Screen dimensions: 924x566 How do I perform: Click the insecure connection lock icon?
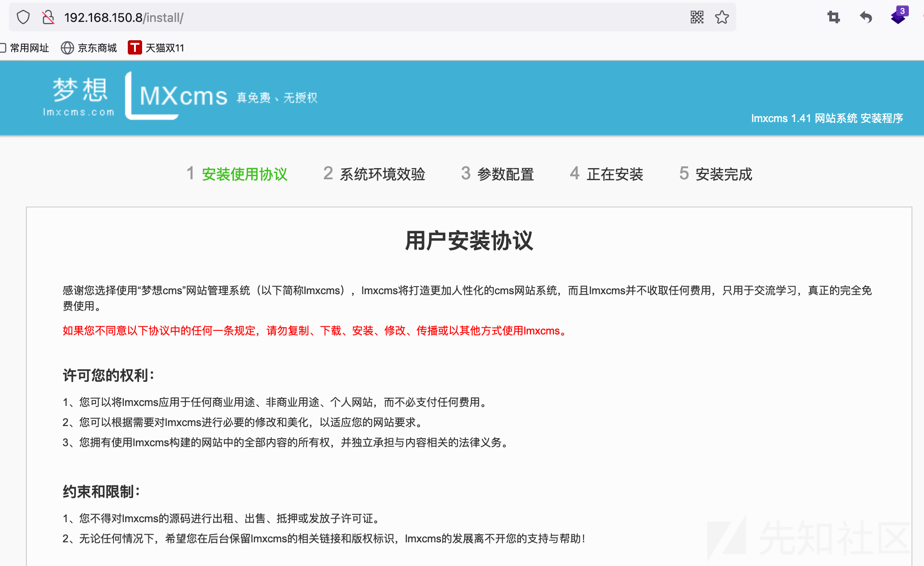coord(48,17)
